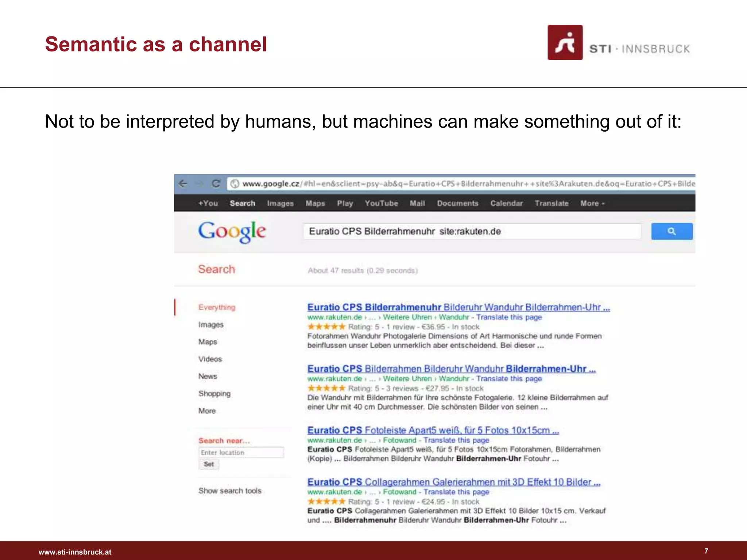Click the browser URL address field
The height and width of the screenshot is (560, 747).
tap(461, 184)
